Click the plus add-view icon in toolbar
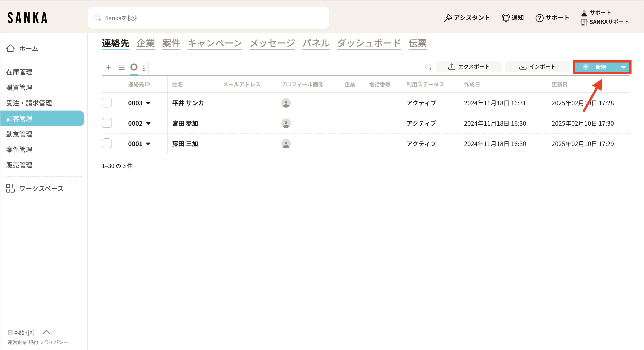Screen dimensions: 644x350 (108, 67)
